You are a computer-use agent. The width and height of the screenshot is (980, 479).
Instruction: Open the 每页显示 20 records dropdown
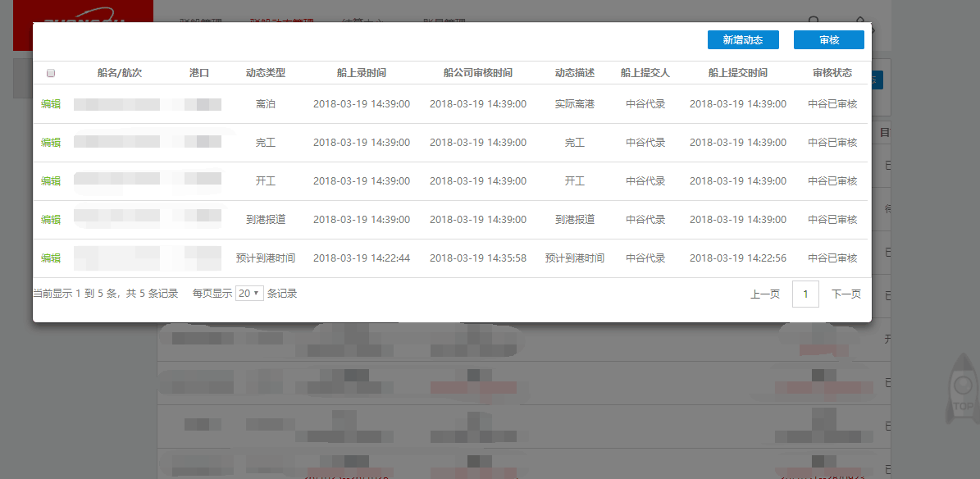click(x=249, y=294)
